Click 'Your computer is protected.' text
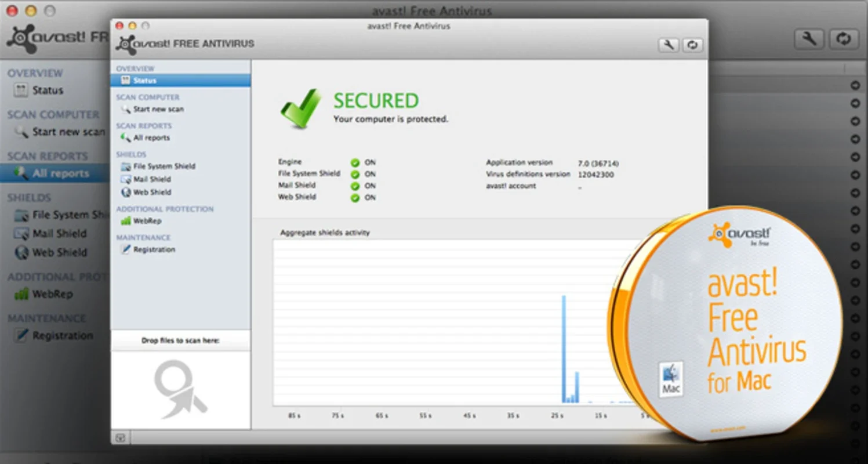This screenshot has height=464, width=868. pyautogui.click(x=391, y=119)
